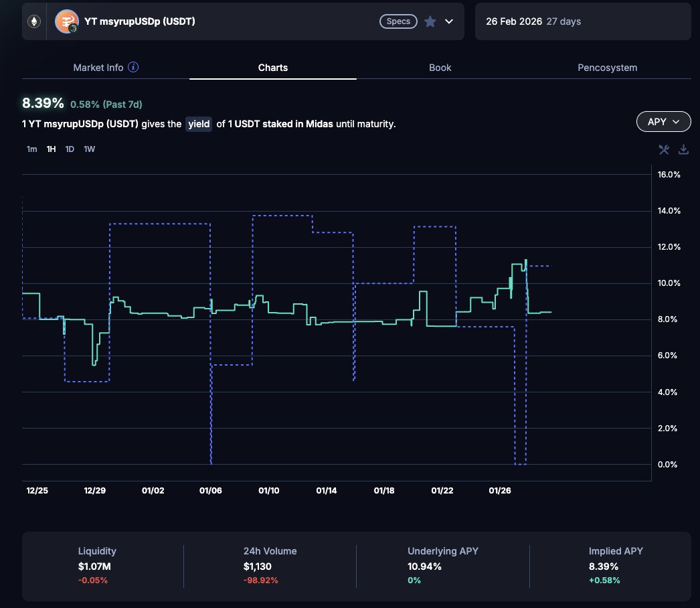Image resolution: width=700 pixels, height=608 pixels.
Task: Download chart data with download icon
Action: click(683, 149)
